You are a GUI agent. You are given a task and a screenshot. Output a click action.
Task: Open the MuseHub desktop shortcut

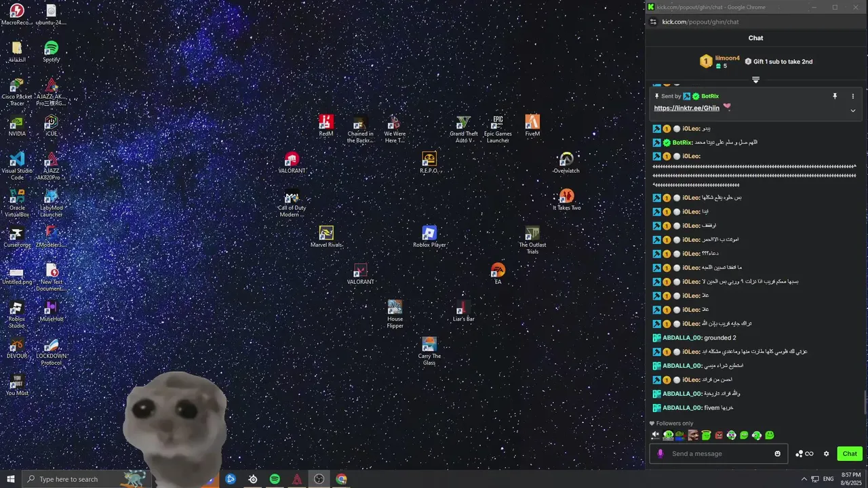coord(51,311)
